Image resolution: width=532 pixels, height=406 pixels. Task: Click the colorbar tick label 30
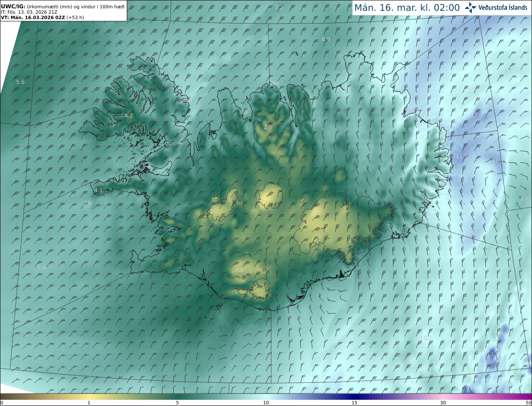(443, 403)
